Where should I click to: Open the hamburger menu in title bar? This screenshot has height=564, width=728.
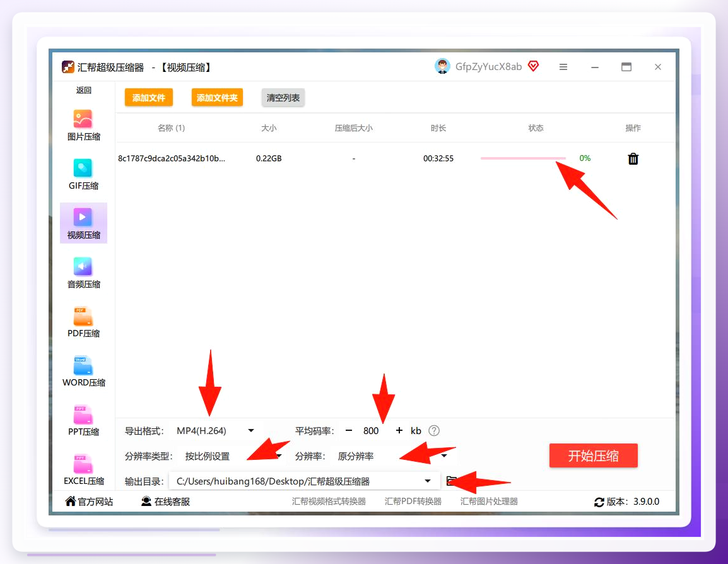point(563,67)
